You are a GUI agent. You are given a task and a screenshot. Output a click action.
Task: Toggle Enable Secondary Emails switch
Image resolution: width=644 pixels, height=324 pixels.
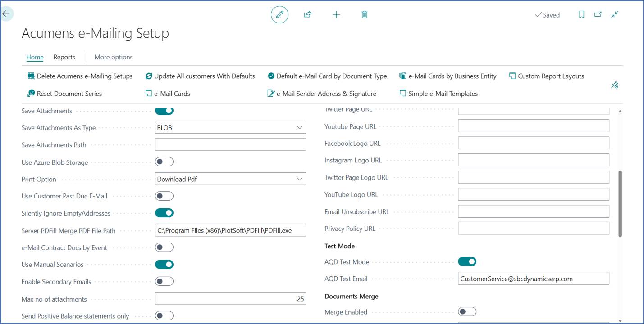click(164, 281)
